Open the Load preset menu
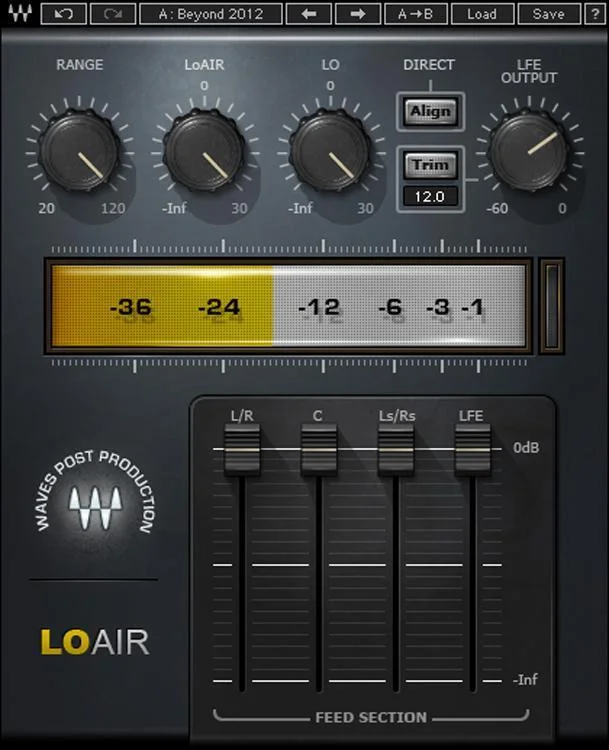 point(482,14)
